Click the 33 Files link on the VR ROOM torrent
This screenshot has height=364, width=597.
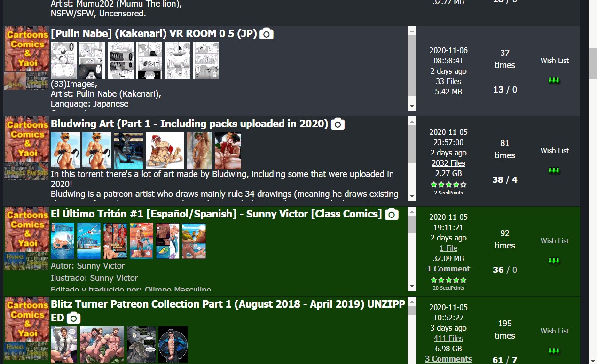(x=448, y=81)
